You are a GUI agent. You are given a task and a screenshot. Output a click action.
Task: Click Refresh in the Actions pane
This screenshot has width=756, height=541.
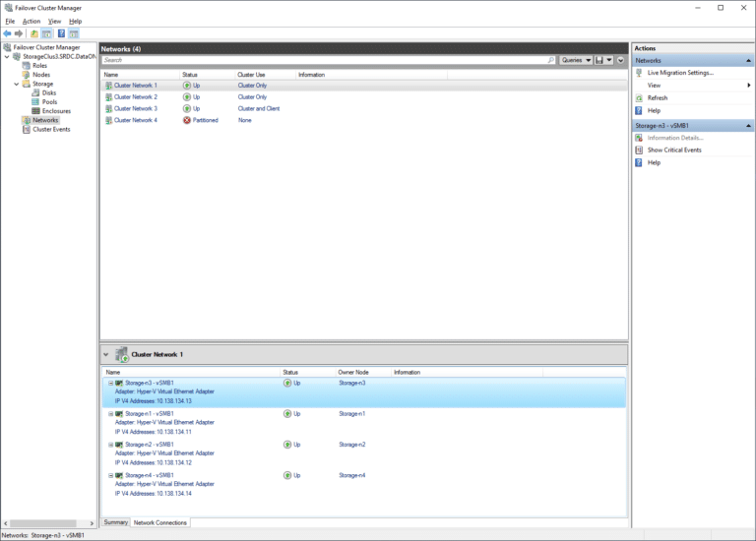pos(658,97)
